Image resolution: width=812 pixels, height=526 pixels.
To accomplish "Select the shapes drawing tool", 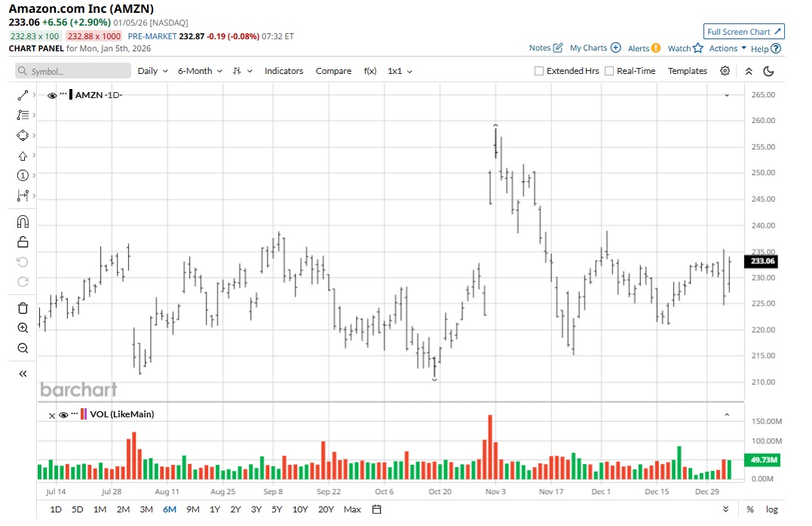I will (x=23, y=135).
